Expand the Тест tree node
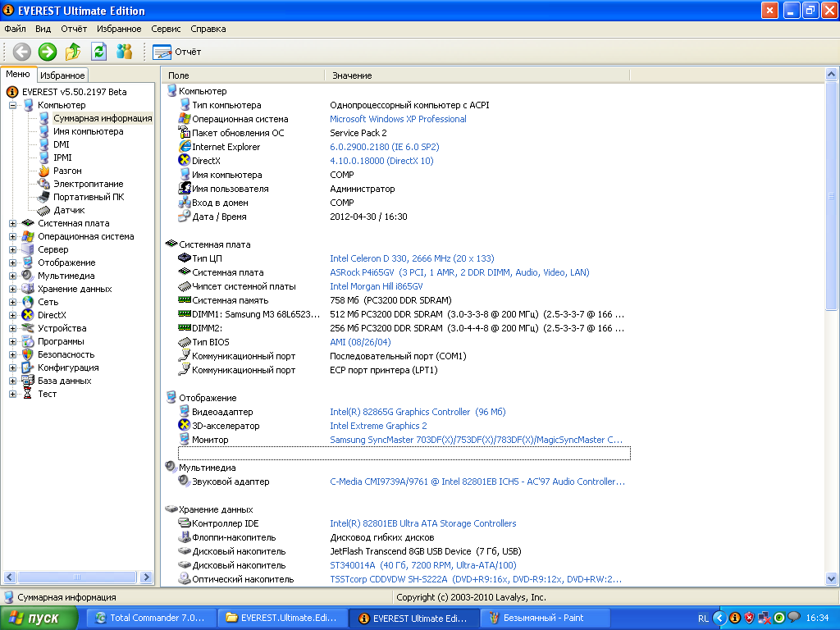Screen dimensions: 840x630 pos(13,394)
